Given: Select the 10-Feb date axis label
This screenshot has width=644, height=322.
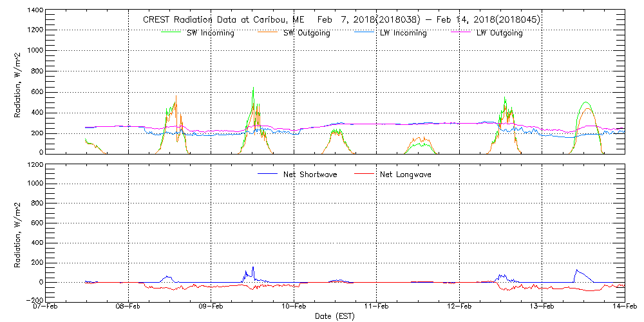Looking at the screenshot, I should [x=294, y=307].
